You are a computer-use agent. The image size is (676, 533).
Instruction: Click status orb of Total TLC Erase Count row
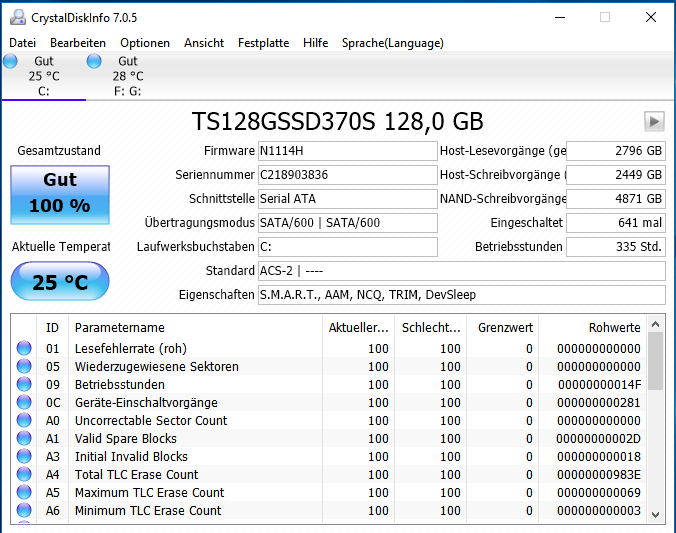click(24, 474)
